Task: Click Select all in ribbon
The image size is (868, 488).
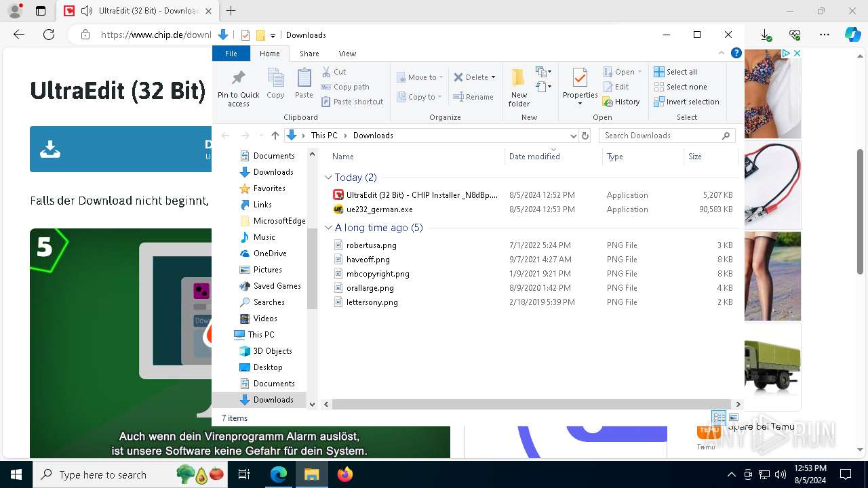Action: 675,72
